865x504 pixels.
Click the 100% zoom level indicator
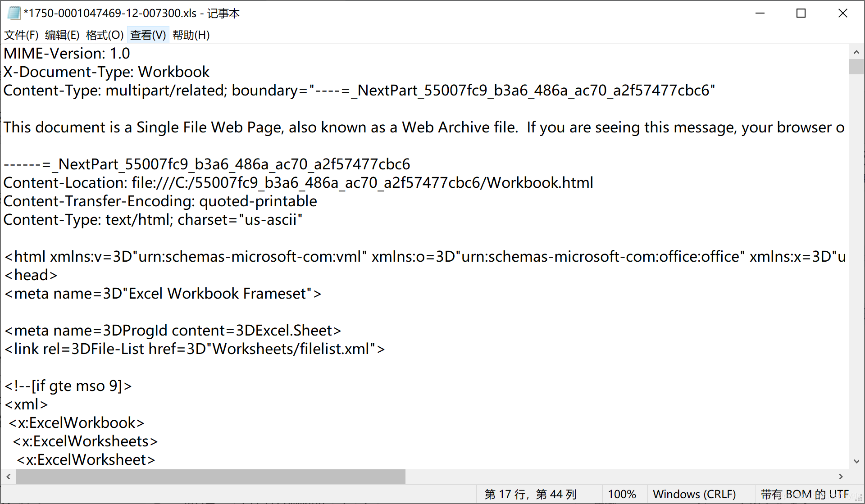click(x=622, y=494)
